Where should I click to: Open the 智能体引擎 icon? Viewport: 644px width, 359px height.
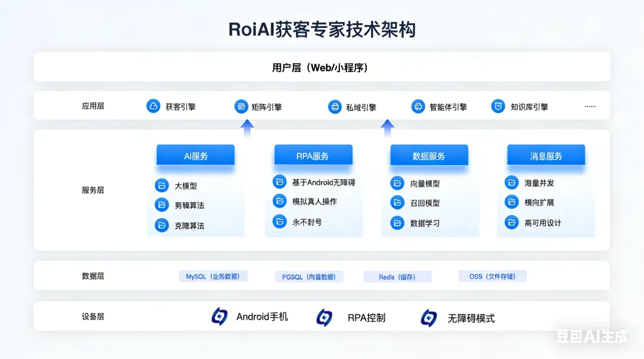tap(418, 106)
